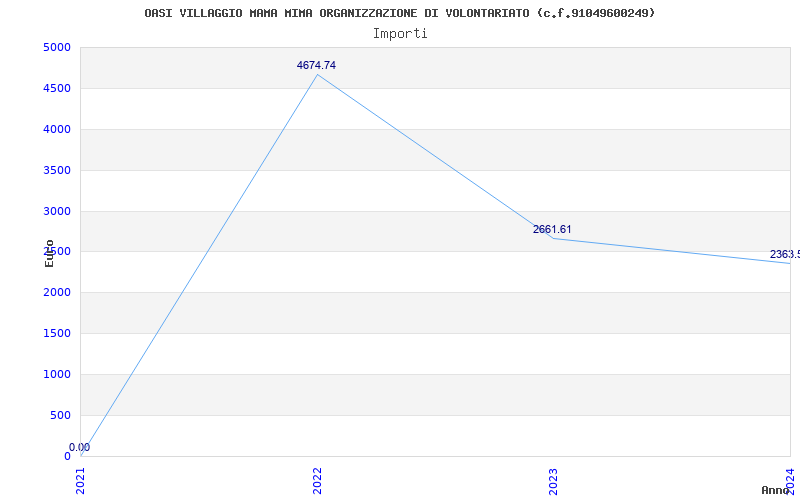Select the 0.00 data label
Viewport: 800px width, 500px height.
coord(80,447)
